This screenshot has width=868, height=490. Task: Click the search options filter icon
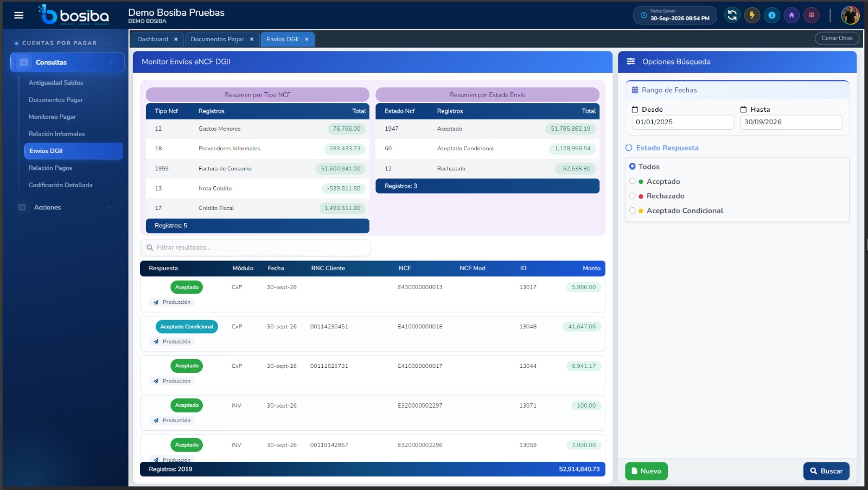click(631, 62)
